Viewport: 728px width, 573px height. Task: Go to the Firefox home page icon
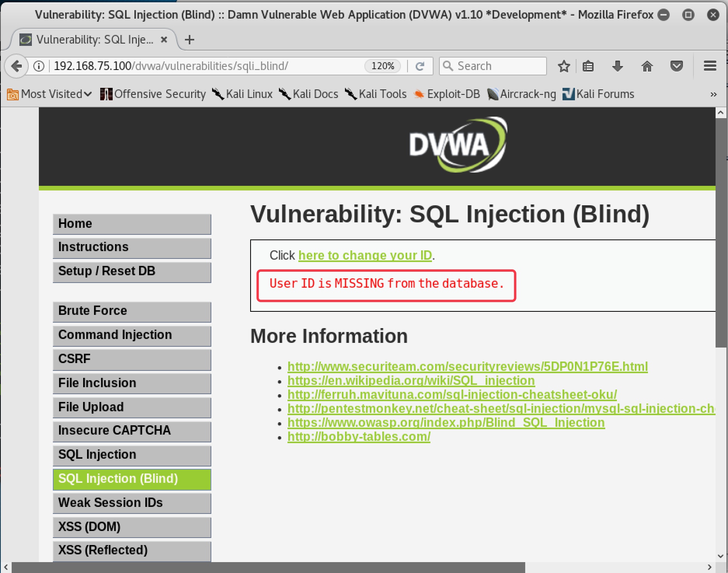[x=647, y=66]
